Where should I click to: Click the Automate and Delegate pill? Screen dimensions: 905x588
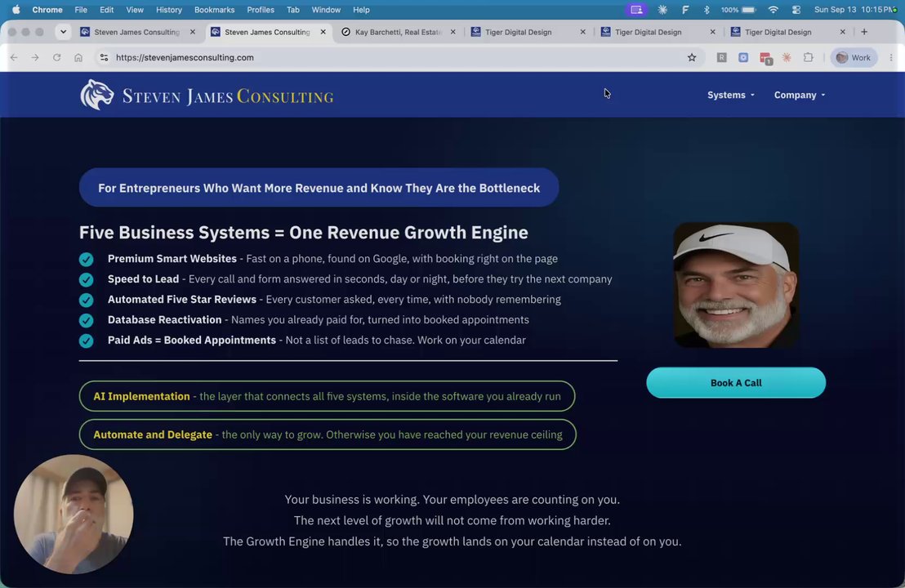point(328,434)
